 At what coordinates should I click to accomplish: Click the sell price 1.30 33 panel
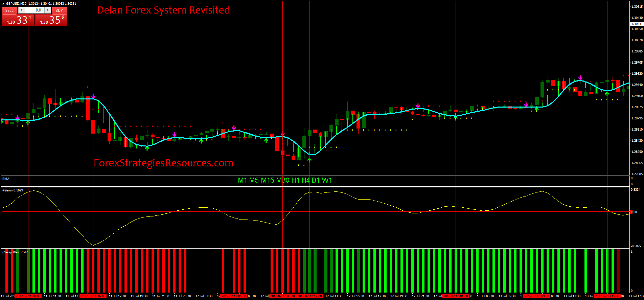tap(18, 20)
